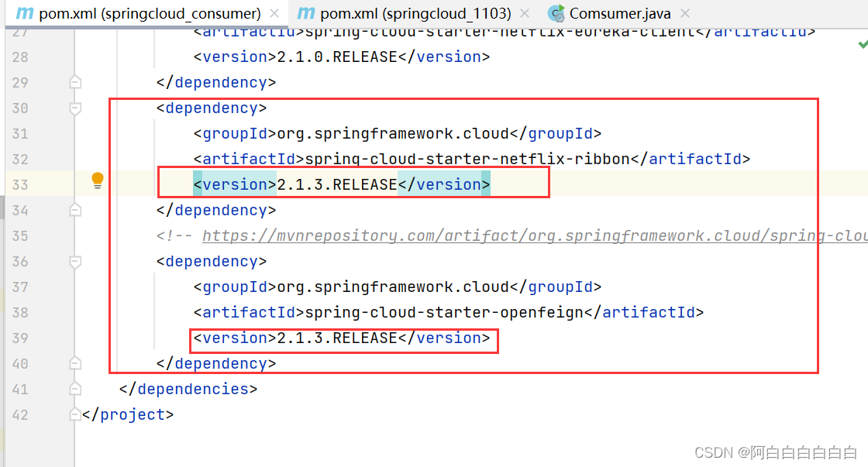Click the closing </dependency> tag on line 40

click(x=216, y=363)
